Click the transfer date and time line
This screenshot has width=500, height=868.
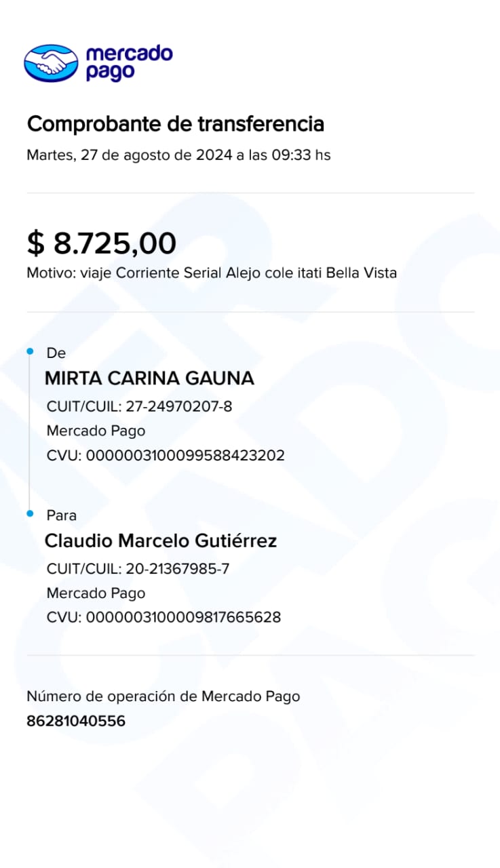pos(178,155)
